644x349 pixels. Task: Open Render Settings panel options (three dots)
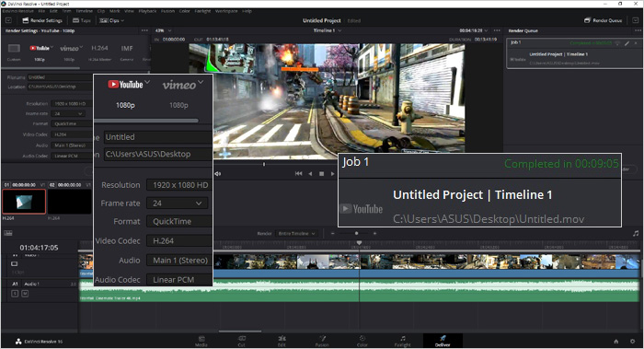(144, 30)
